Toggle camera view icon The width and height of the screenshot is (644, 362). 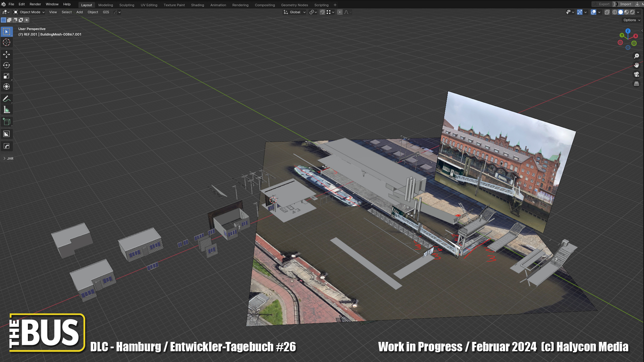pyautogui.click(x=636, y=74)
